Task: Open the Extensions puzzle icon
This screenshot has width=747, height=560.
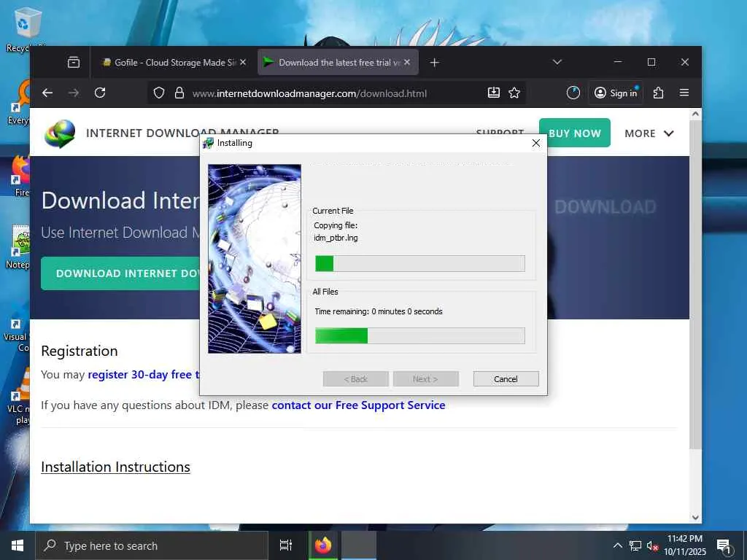Action: pyautogui.click(x=659, y=93)
